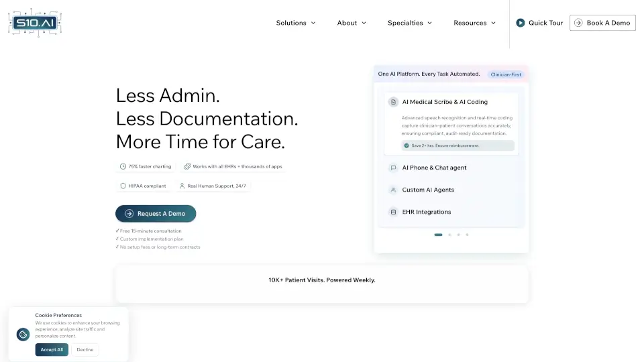Click the Clinician-First badge

click(505, 74)
